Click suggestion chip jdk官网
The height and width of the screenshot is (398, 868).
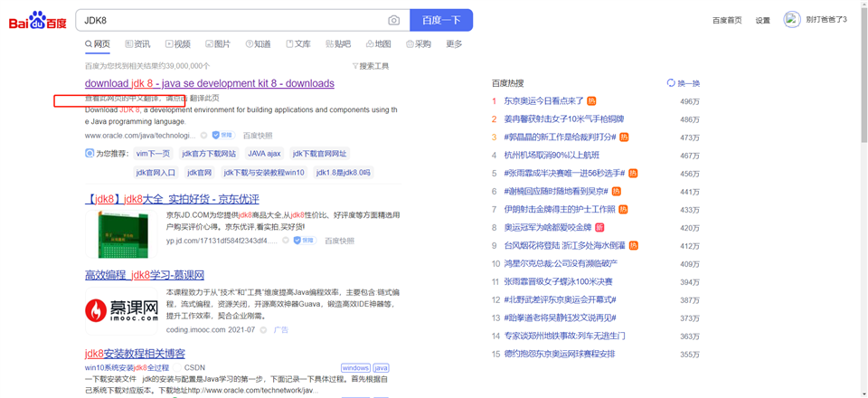pyautogui.click(x=200, y=173)
